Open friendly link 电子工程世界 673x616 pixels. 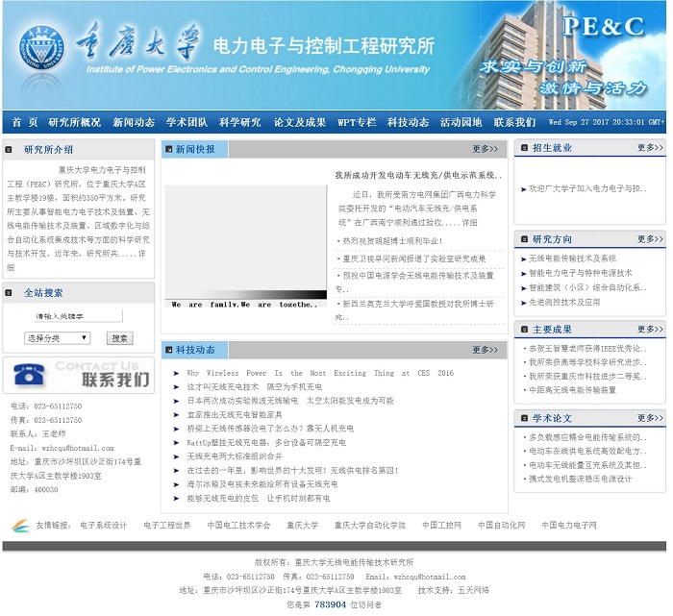click(167, 526)
